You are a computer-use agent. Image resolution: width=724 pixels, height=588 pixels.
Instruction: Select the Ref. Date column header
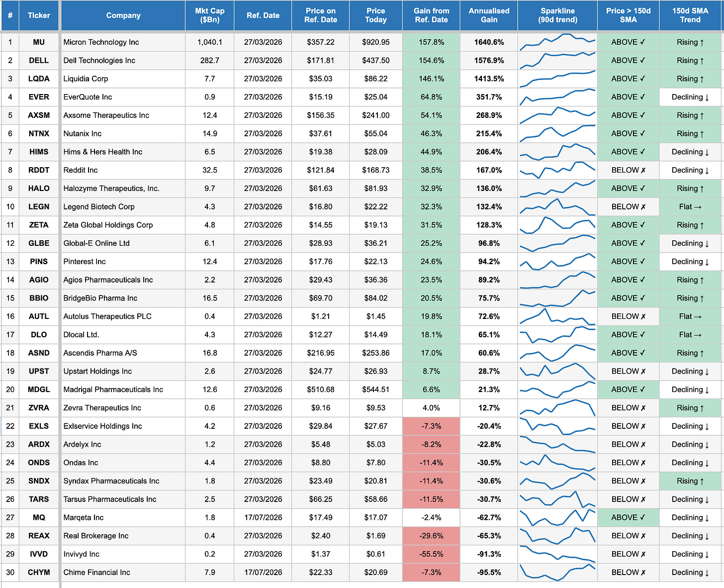coord(263,15)
